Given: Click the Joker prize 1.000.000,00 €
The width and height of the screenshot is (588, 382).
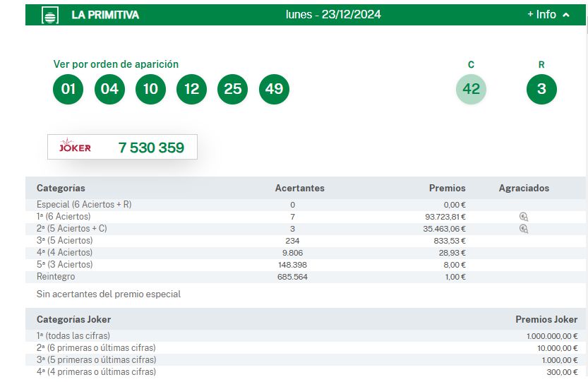Looking at the screenshot, I should click(552, 336).
